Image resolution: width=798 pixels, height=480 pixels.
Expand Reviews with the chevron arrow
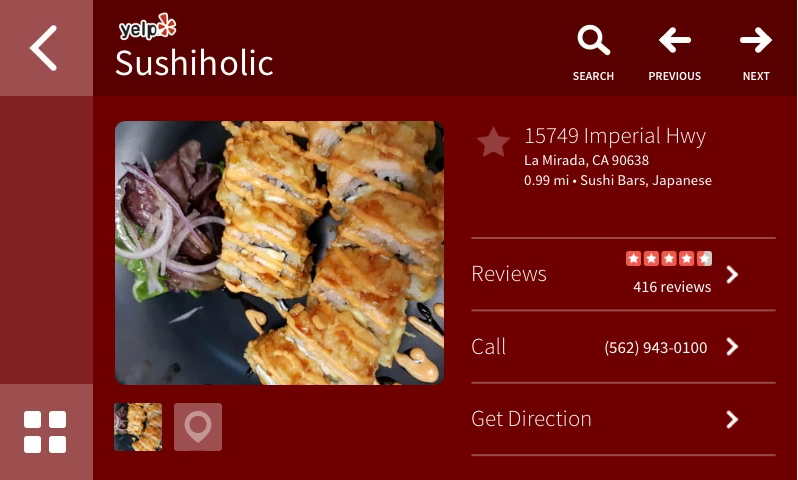click(732, 274)
